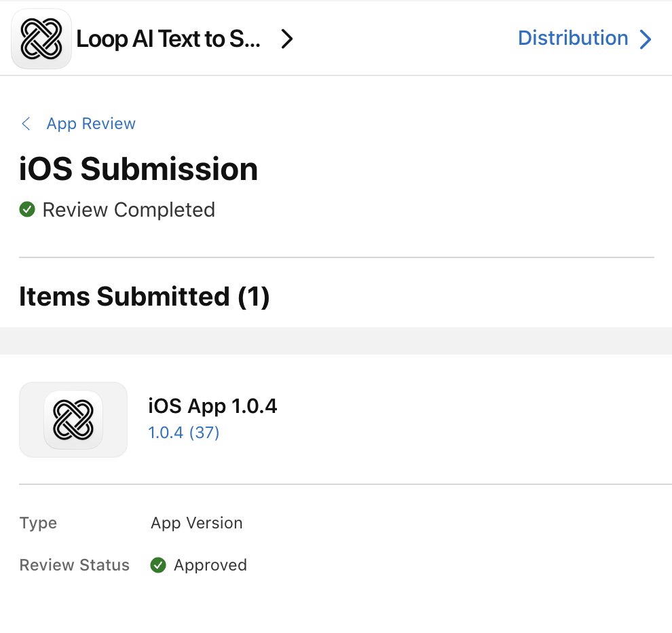Select the Items Submitted (1) heading
Viewport: 672px width, 633px height.
tap(145, 296)
